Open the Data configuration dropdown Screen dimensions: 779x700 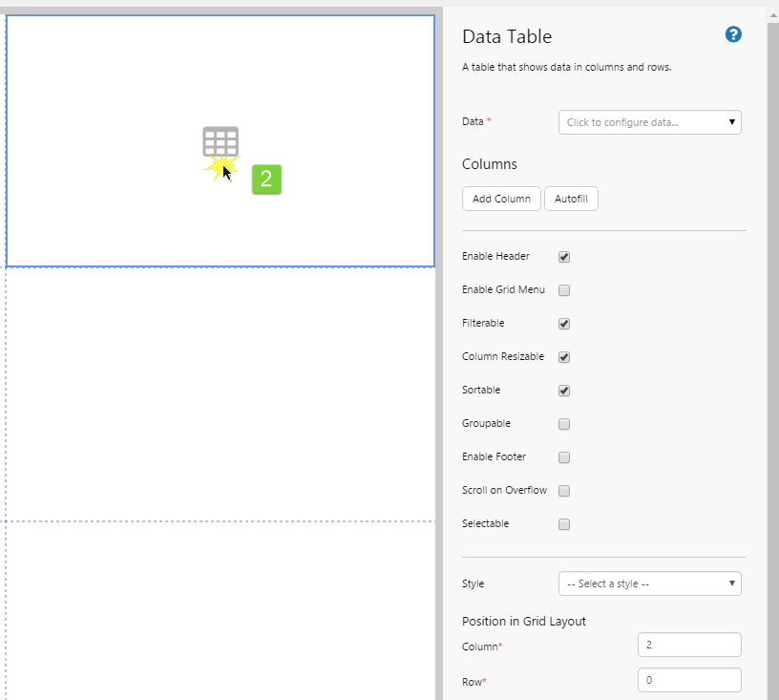649,122
